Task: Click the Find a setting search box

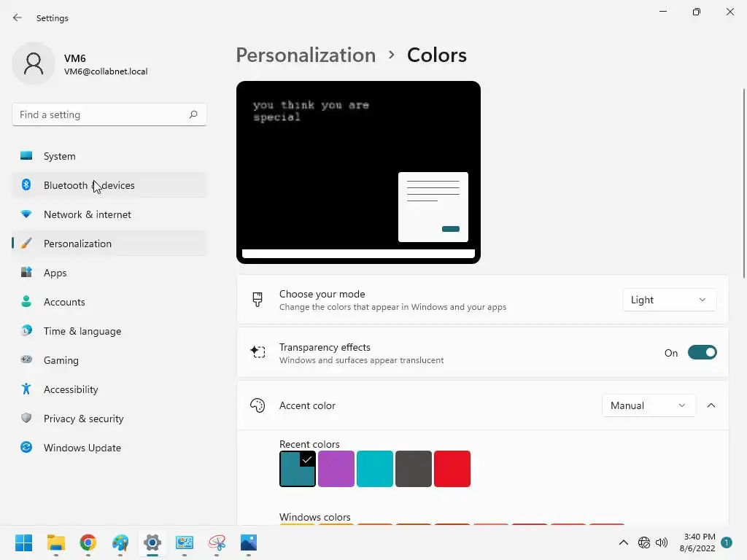Action: tap(109, 114)
